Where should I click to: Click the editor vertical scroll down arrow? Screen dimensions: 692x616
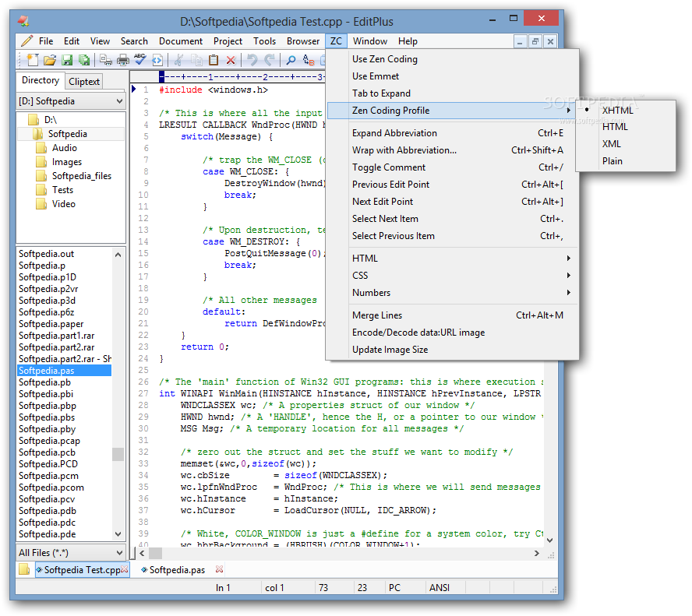coord(550,540)
